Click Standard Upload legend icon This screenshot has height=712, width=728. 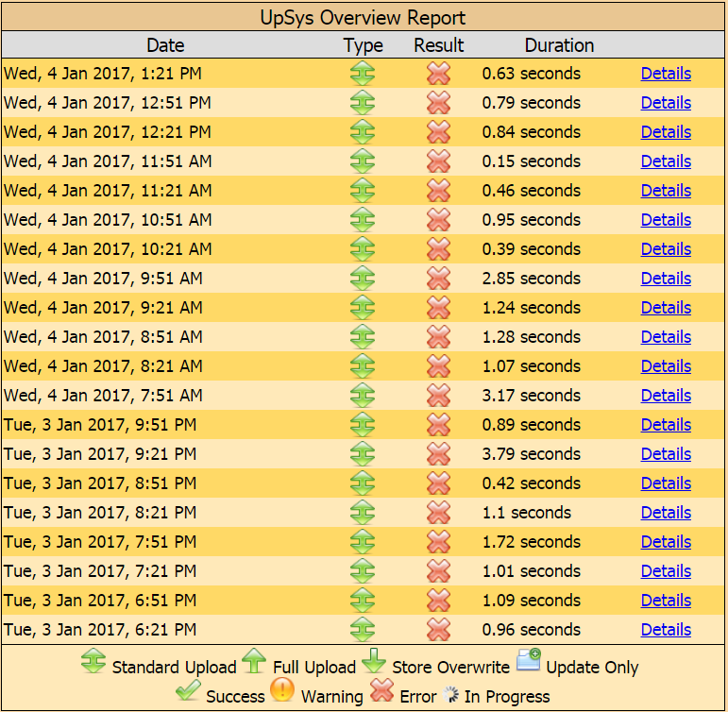(93, 661)
